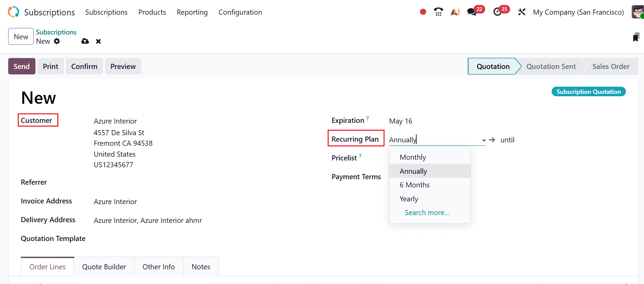Go to the Subscriptions breadcrumb link
The height and width of the screenshot is (284, 644).
[x=56, y=32]
